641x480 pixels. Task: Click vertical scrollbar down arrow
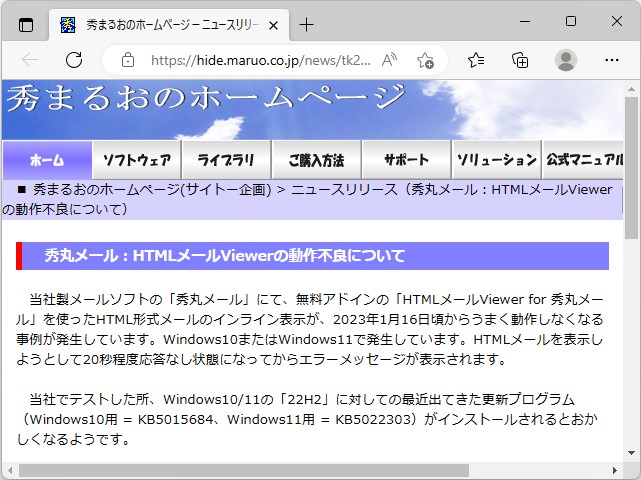pos(631,453)
